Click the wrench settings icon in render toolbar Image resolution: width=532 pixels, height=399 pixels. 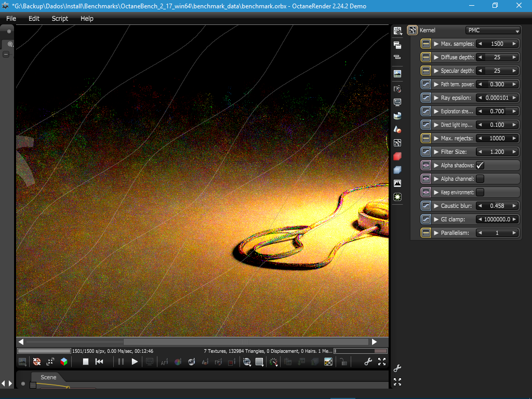coord(368,362)
